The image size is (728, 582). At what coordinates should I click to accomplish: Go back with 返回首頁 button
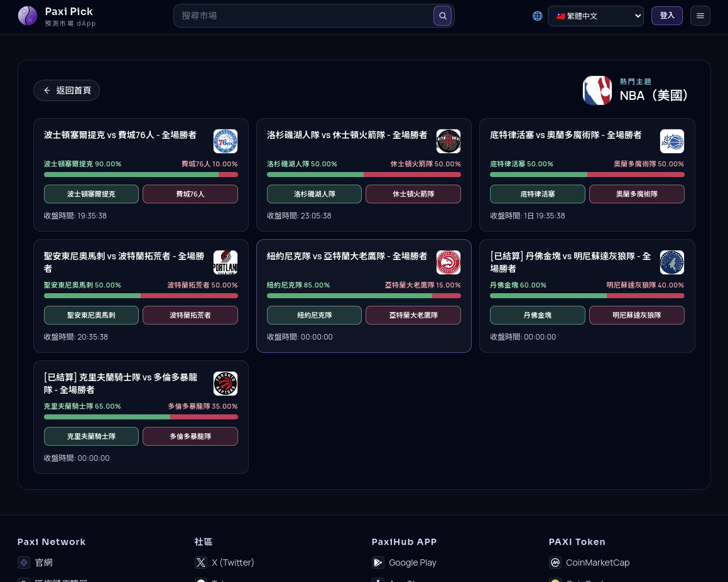coord(67,90)
